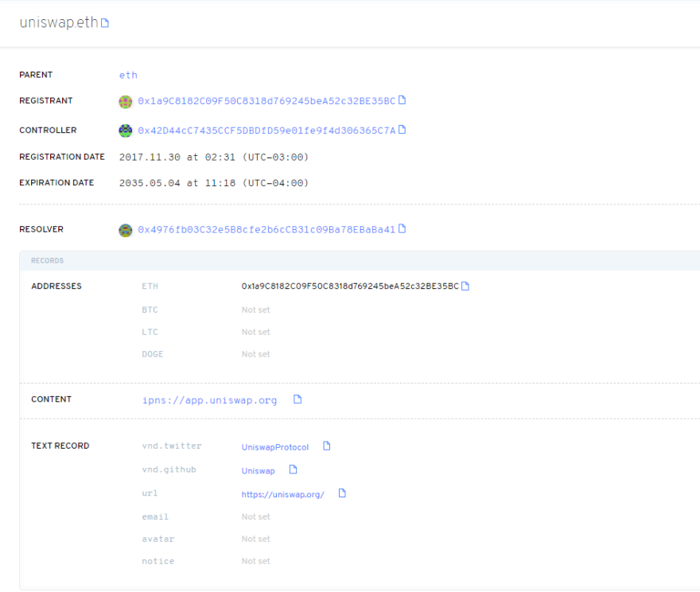Screen dimensions: 700x592
Task: Copy the uniswap.eth name
Action: coord(105,23)
